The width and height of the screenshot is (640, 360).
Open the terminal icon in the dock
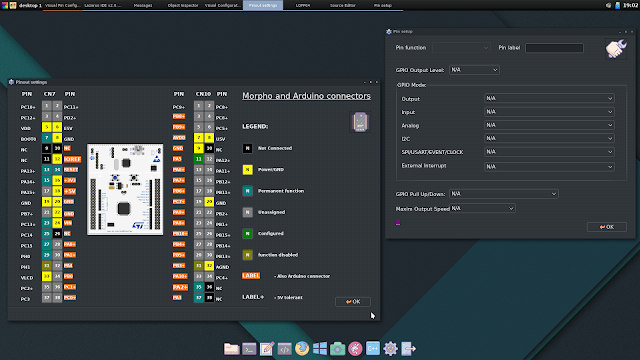tap(249, 349)
